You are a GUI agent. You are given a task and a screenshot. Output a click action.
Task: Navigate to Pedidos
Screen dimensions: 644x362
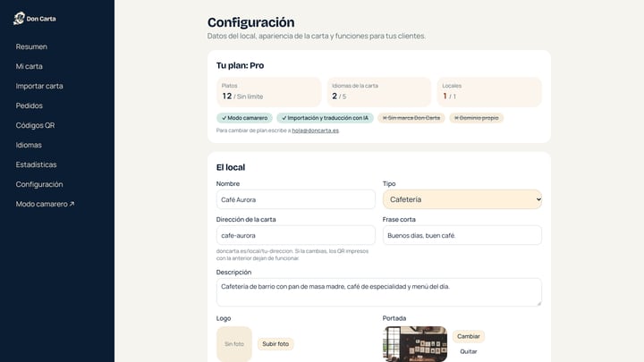pos(30,105)
